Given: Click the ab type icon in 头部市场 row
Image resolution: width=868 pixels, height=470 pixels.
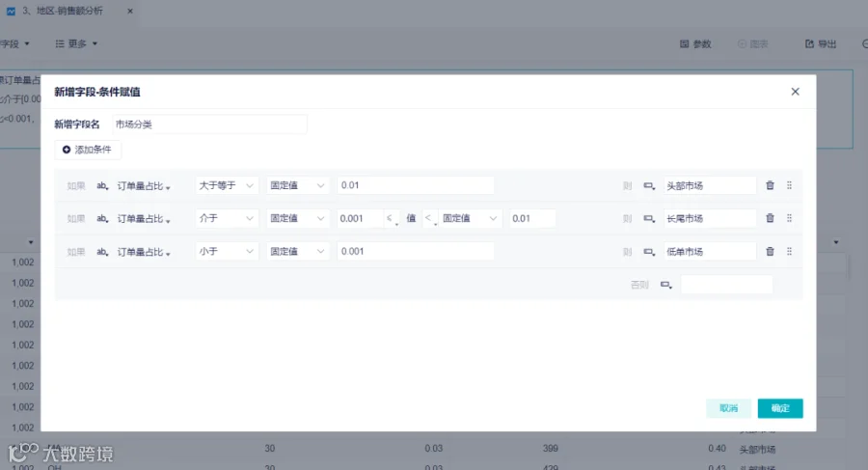Looking at the screenshot, I should (x=102, y=185).
